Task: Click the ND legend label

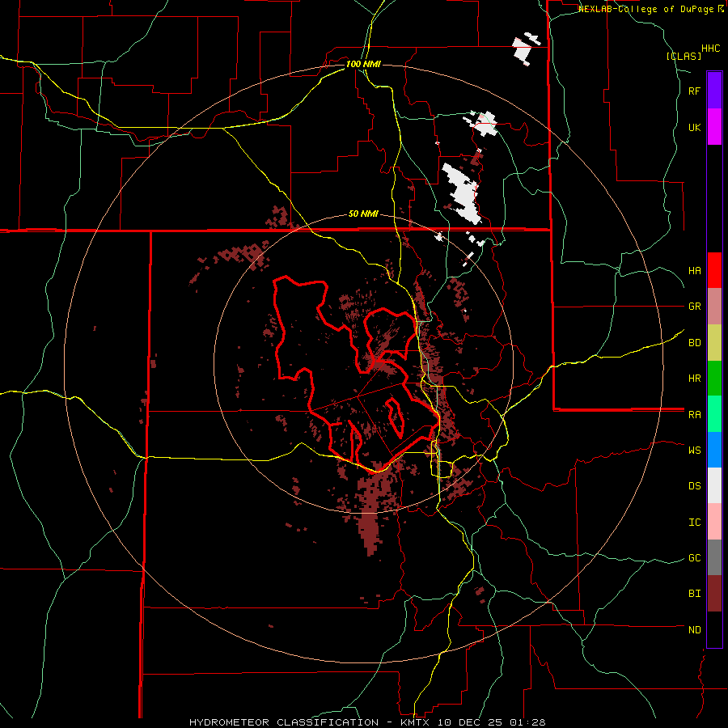Action: [695, 630]
